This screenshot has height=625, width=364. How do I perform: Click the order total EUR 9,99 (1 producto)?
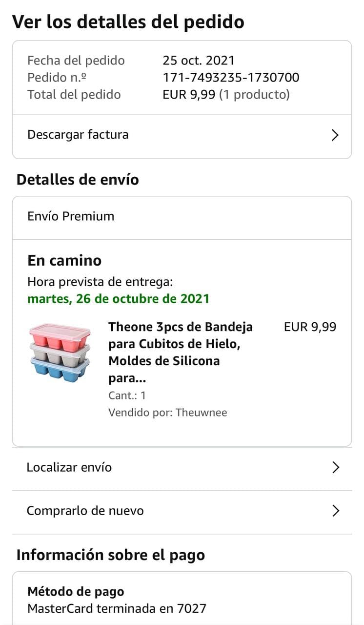pyautogui.click(x=226, y=94)
